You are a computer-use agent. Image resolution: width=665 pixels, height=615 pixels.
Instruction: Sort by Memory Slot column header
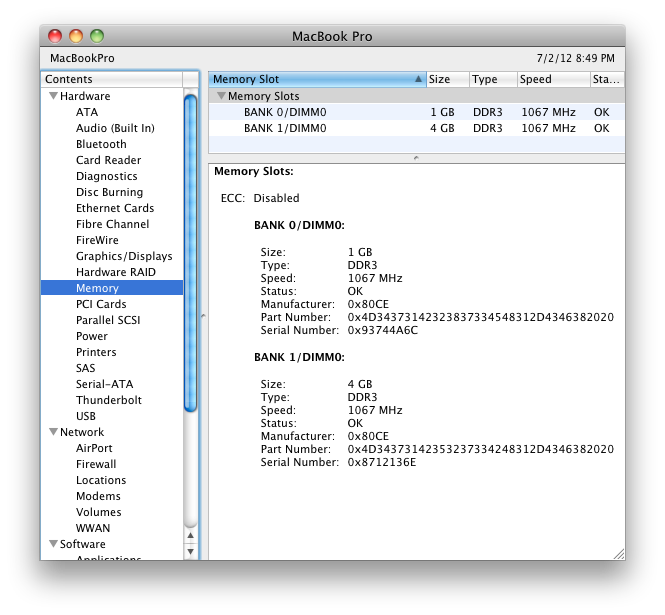point(317,79)
